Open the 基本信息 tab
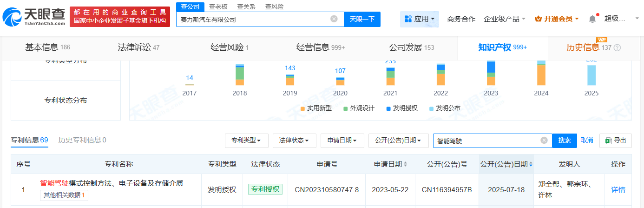The height and width of the screenshot is (208, 644). [47, 47]
